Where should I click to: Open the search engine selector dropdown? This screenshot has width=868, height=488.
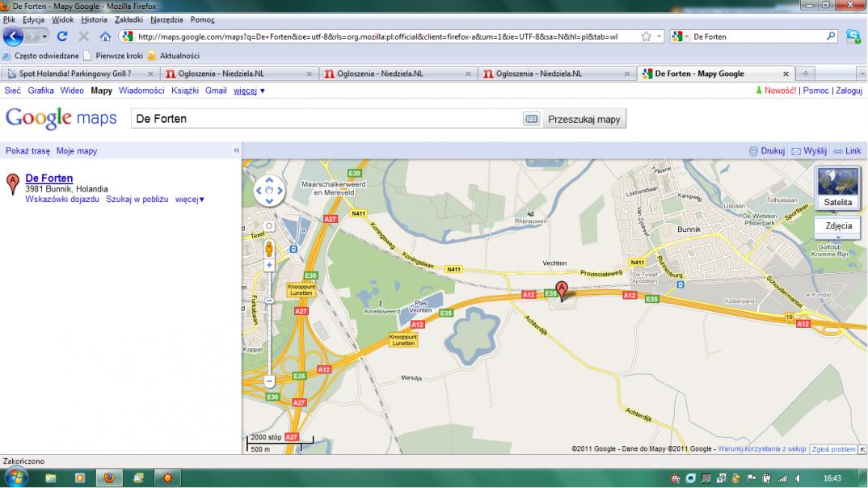coord(680,36)
